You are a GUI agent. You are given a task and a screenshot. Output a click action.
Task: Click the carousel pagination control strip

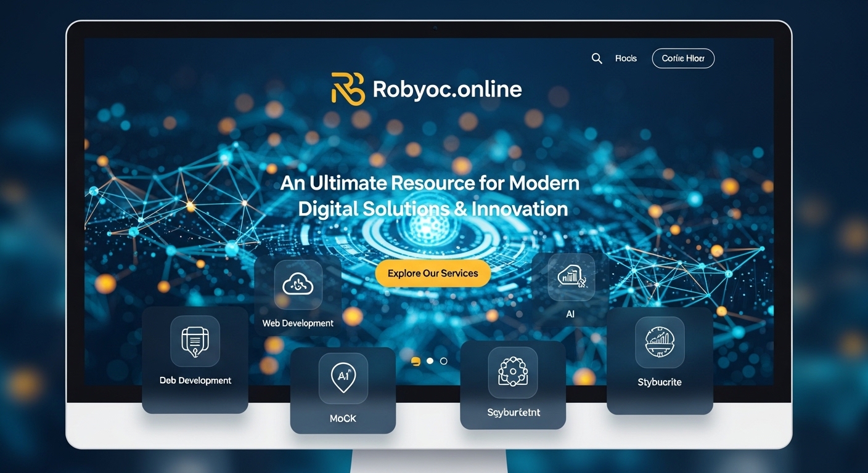428,361
